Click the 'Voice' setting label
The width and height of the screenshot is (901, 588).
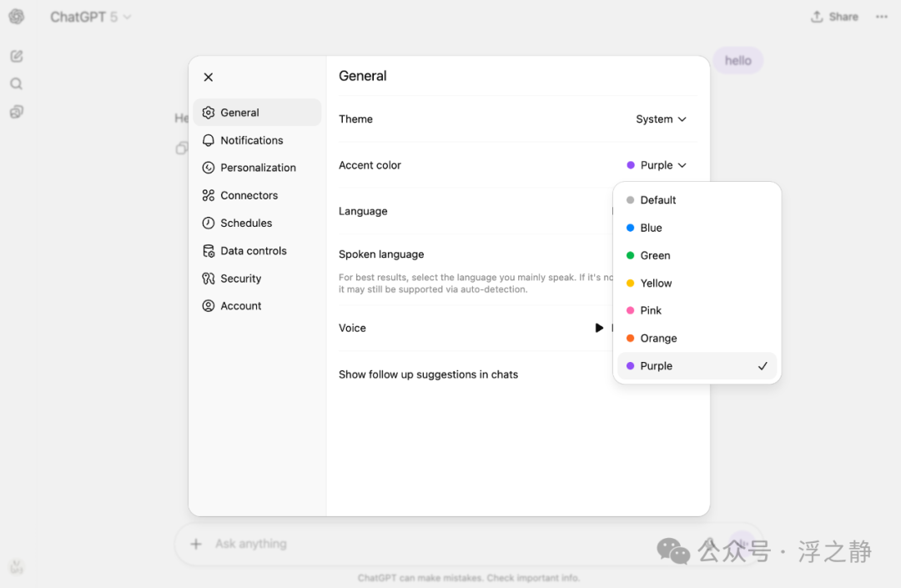352,328
